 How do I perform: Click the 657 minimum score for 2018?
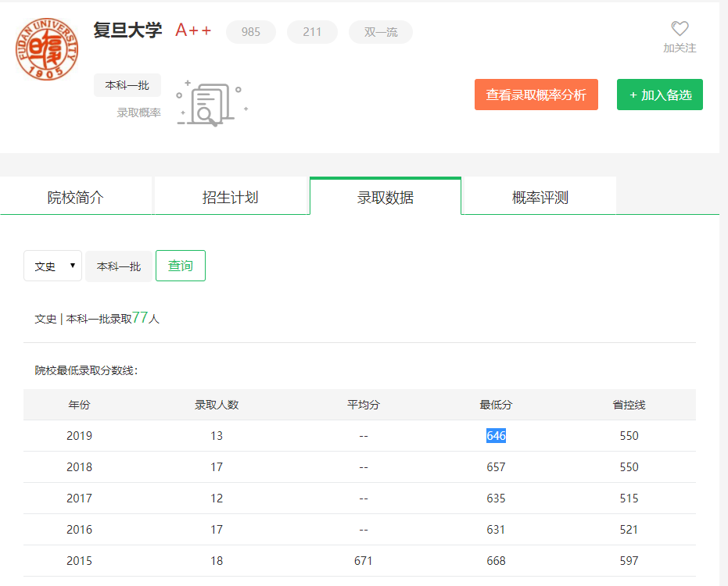click(496, 466)
